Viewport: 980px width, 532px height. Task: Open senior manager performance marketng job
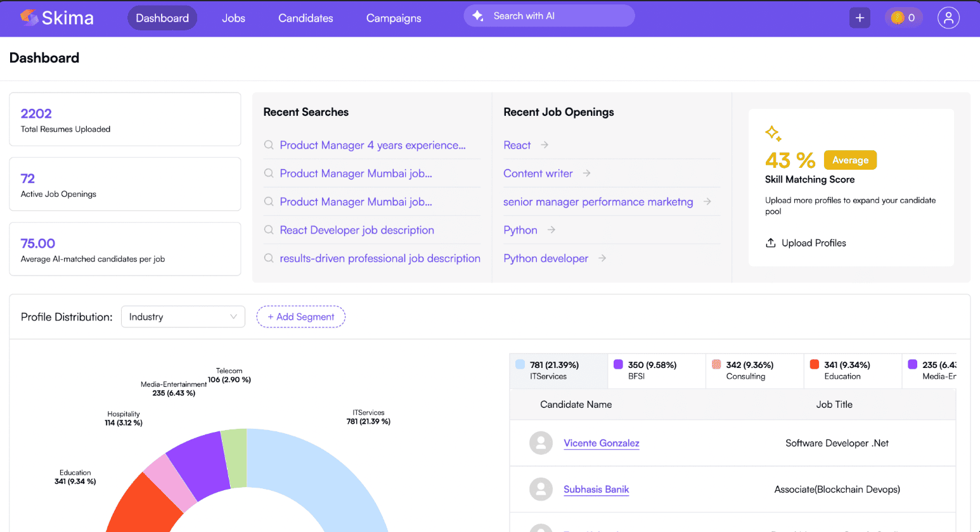pyautogui.click(x=598, y=201)
